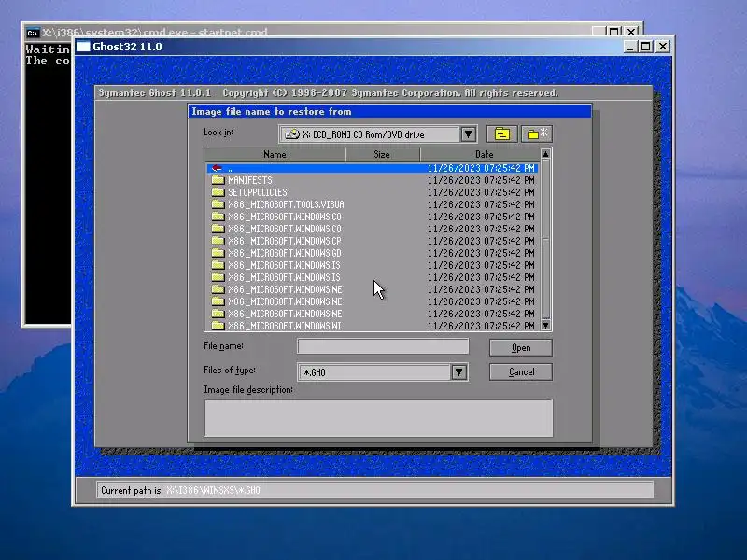Select the SETUPPOLICIES folder name
747x560 pixels.
pos(258,192)
